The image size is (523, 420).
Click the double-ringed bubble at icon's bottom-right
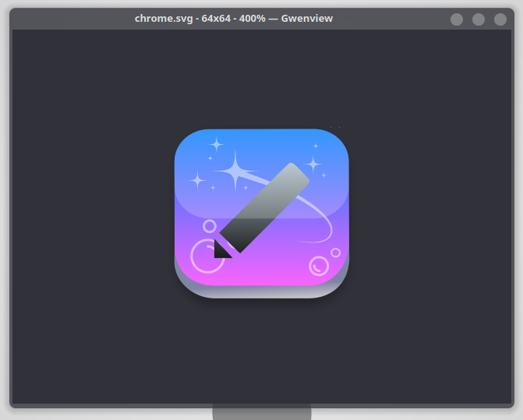tap(319, 266)
